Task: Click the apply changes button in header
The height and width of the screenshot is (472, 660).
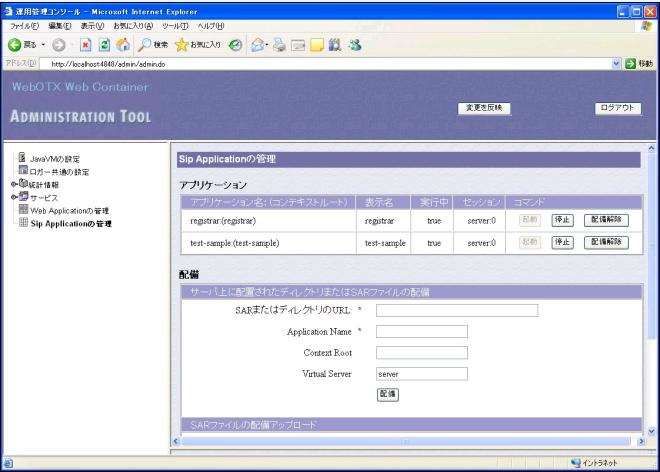Action: (484, 108)
